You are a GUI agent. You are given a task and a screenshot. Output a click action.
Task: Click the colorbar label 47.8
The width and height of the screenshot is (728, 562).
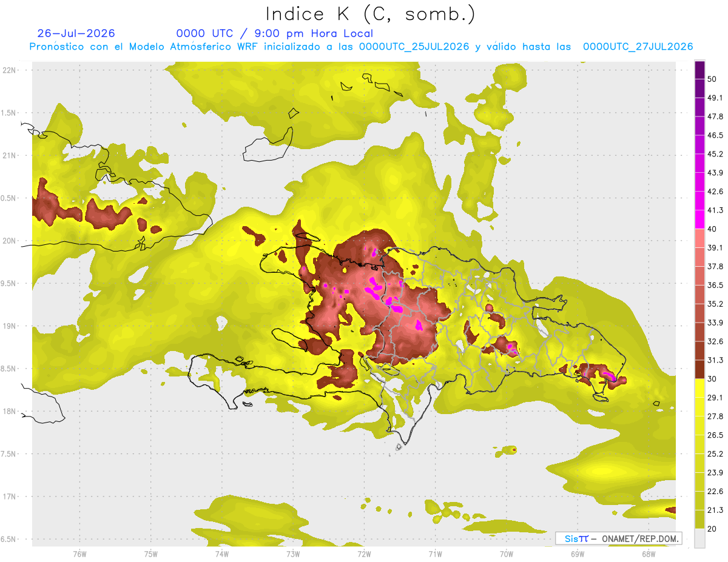tap(715, 116)
